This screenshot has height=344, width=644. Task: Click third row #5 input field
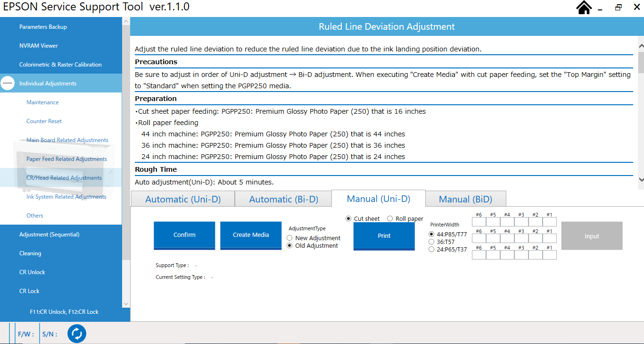(x=493, y=255)
